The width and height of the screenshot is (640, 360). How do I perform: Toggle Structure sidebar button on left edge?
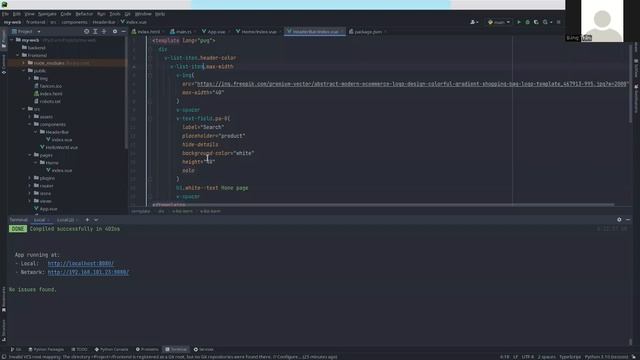(x=4, y=330)
